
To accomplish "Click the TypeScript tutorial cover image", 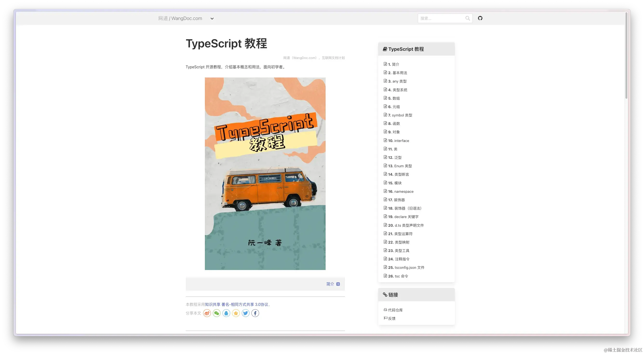I will click(265, 174).
